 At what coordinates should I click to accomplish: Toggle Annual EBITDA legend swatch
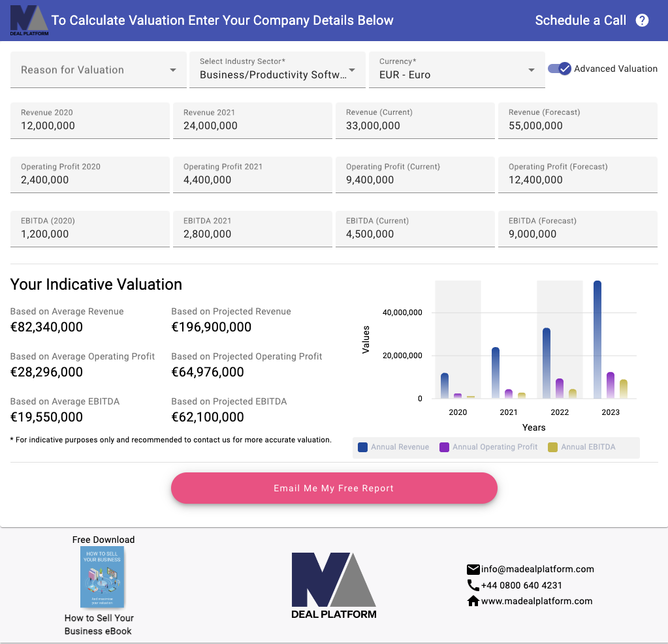552,447
